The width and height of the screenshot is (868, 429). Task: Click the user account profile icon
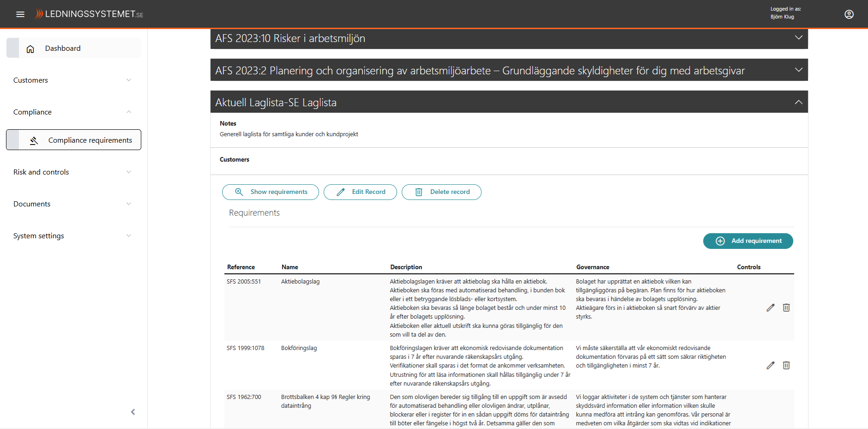[849, 14]
